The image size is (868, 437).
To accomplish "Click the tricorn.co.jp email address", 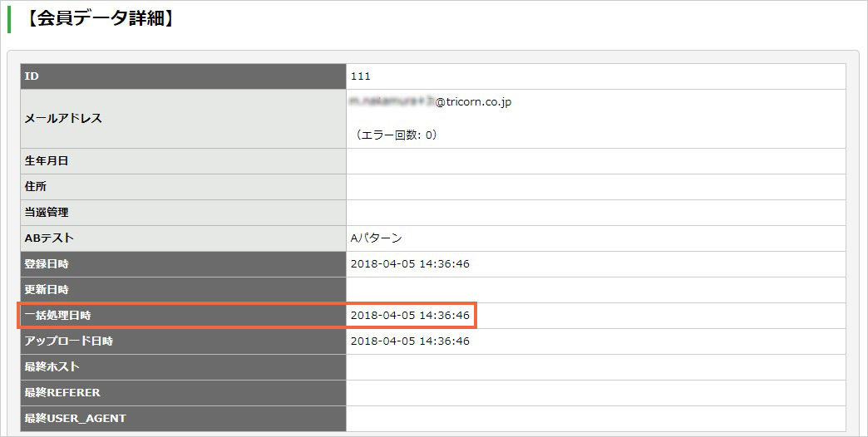I will pos(431,102).
